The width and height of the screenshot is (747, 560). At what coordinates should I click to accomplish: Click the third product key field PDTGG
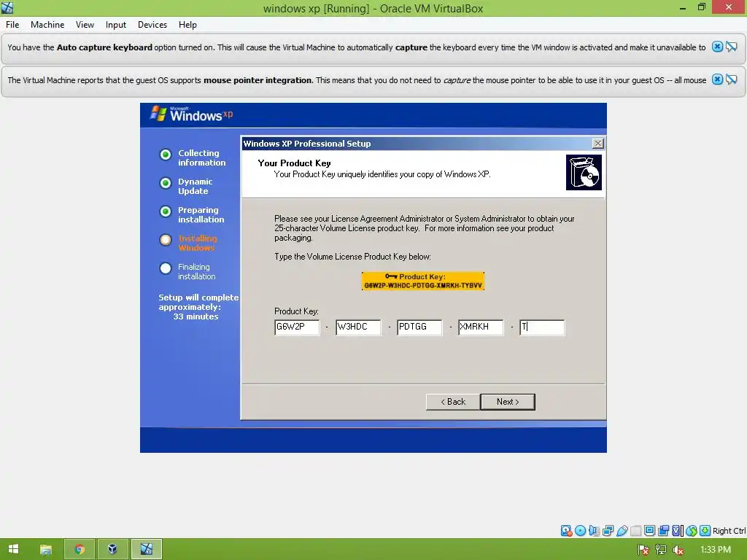[x=419, y=327]
